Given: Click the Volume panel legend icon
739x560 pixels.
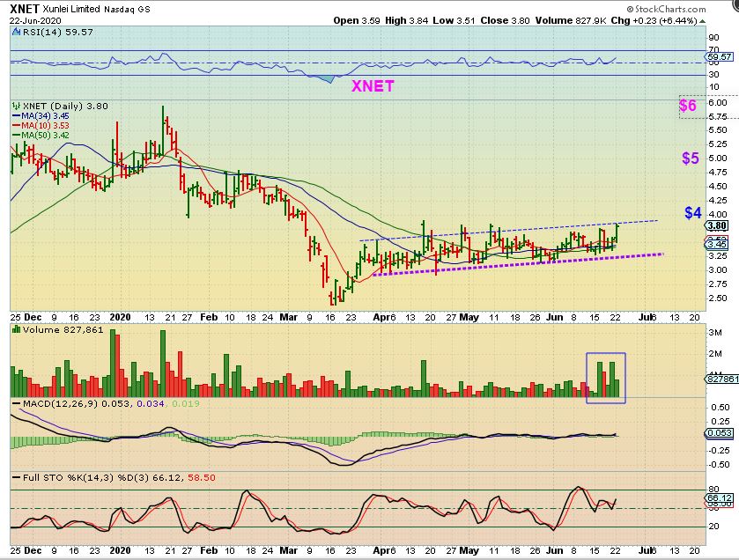Looking at the screenshot, I should click(x=17, y=329).
